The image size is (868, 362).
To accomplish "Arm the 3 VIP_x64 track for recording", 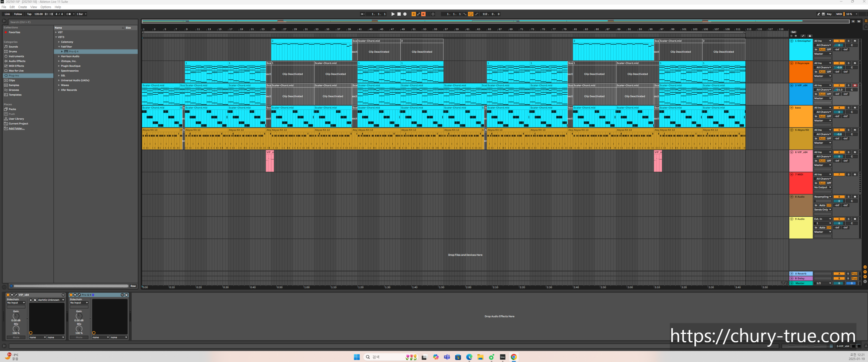I will pos(855,85).
